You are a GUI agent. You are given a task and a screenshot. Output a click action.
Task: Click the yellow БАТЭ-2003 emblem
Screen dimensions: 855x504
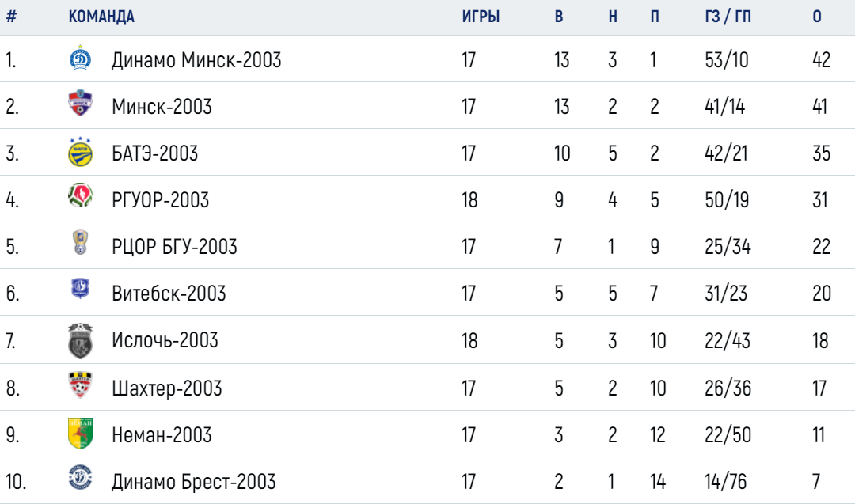(80, 152)
